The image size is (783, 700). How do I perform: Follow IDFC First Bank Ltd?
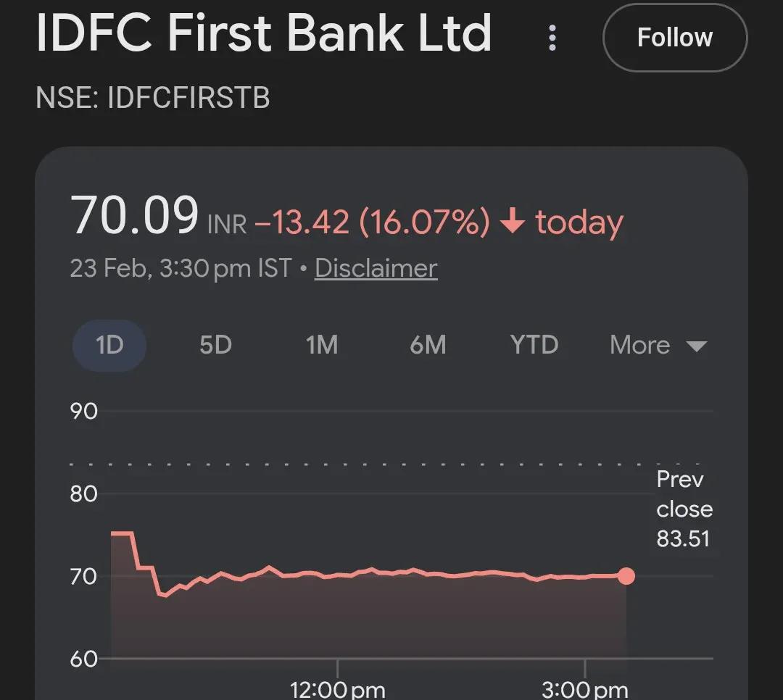[x=674, y=38]
